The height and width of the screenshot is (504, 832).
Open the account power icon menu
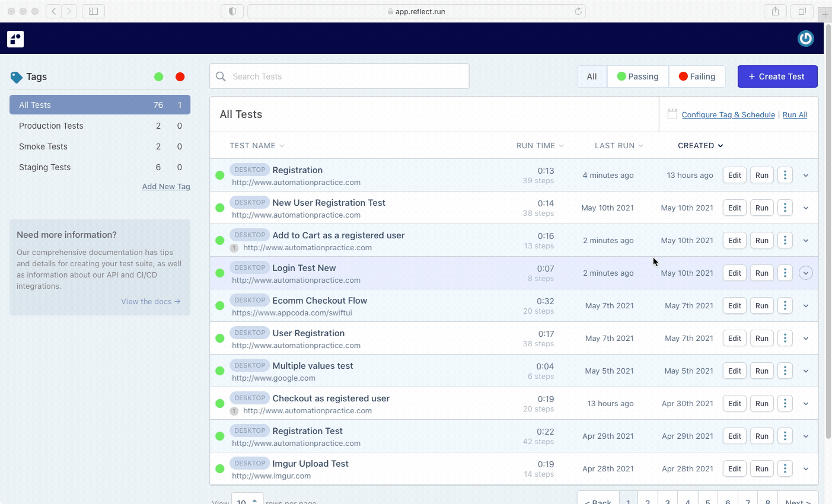tap(805, 39)
